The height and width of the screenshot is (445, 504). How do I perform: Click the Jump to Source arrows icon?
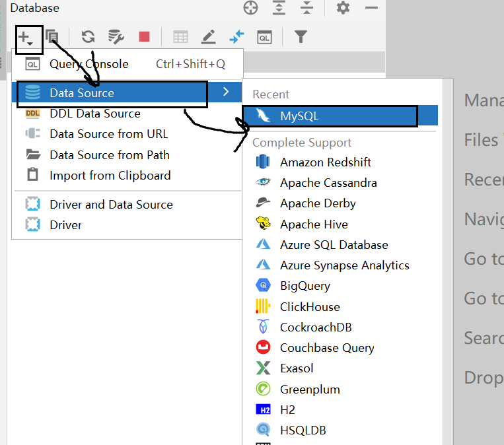tap(237, 36)
